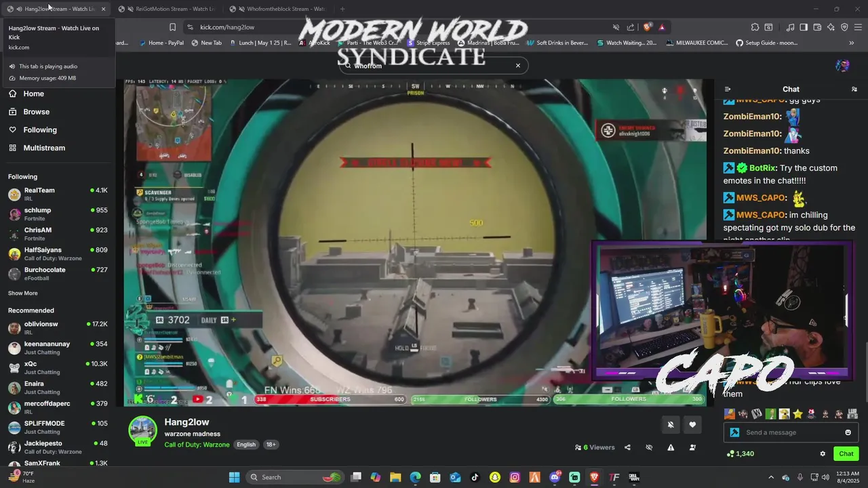The image size is (868, 488).
Task: Expand followed channels with Show More
Action: click(x=23, y=293)
